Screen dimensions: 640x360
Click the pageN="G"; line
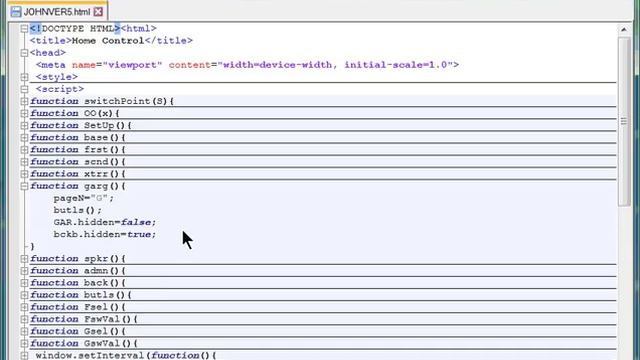click(84, 198)
